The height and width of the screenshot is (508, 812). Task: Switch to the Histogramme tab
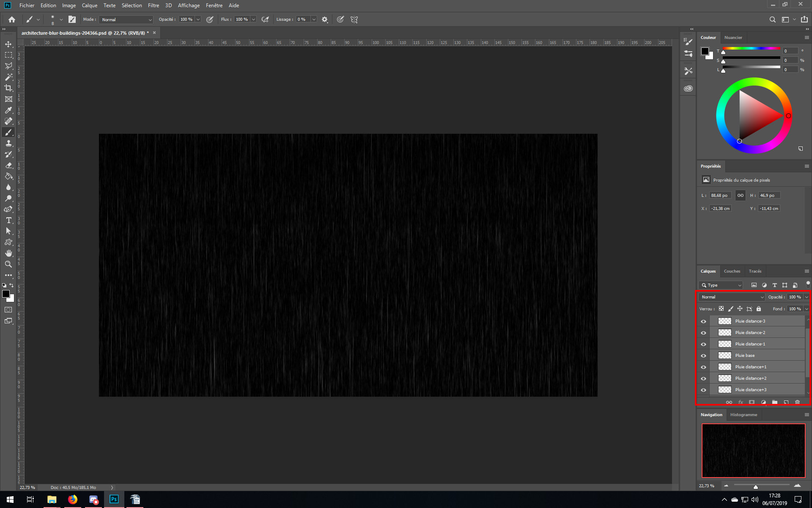click(743, 415)
